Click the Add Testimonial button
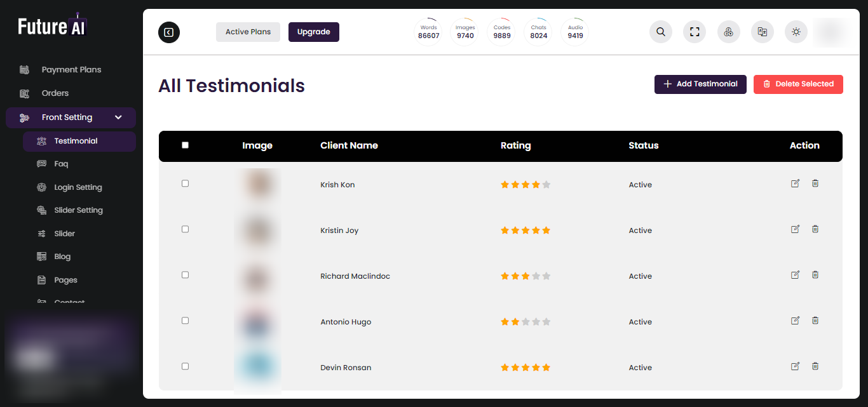The width and height of the screenshot is (868, 407). (x=700, y=84)
